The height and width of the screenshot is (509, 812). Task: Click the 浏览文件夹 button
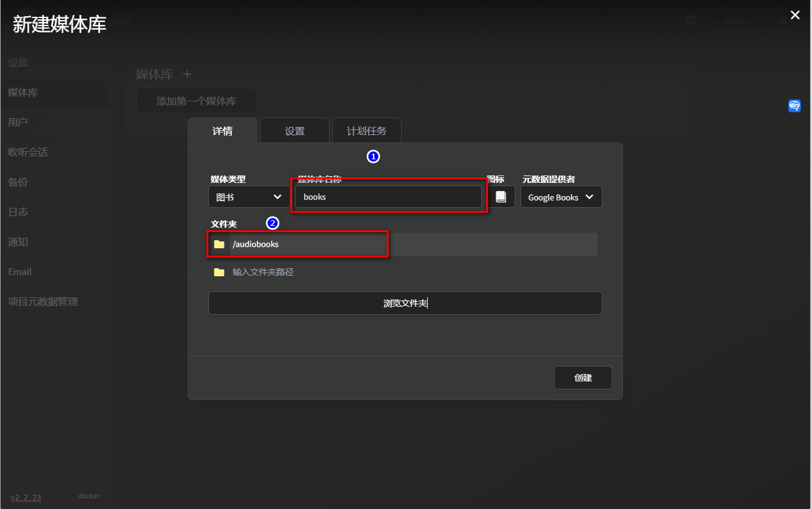405,303
